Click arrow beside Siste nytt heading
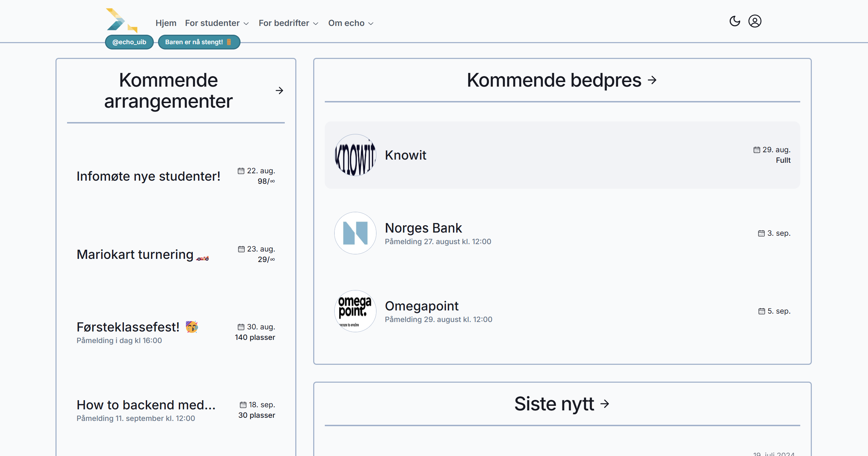The width and height of the screenshot is (868, 456). [x=605, y=404]
